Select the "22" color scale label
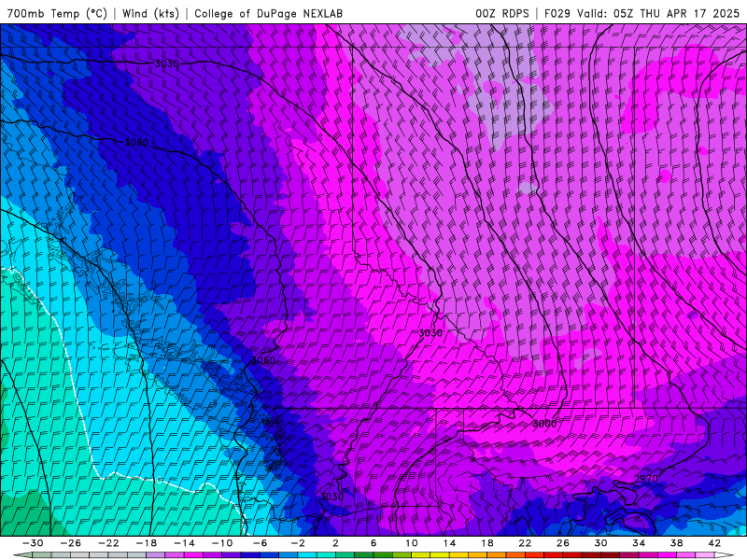The image size is (747, 560). point(525,543)
